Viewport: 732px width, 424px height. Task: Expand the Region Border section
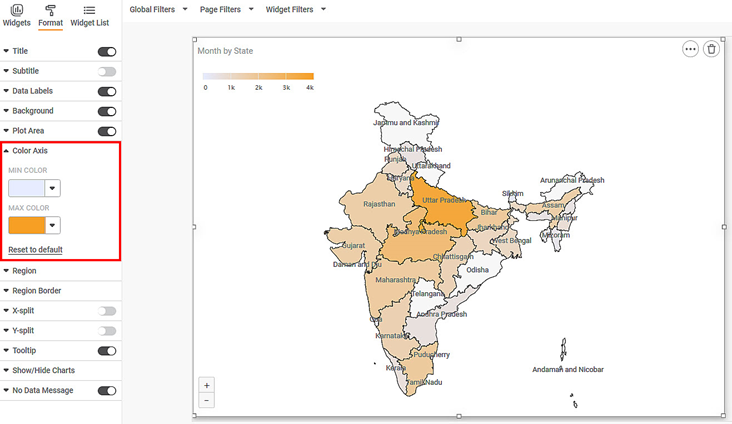[36, 291]
